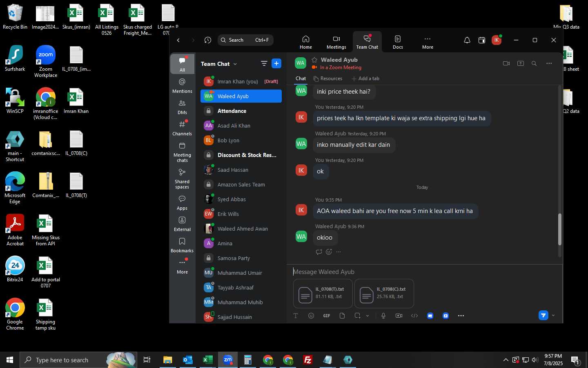Open chat with Syed Abbas
Screen dimensions: 588x368
pos(241,199)
